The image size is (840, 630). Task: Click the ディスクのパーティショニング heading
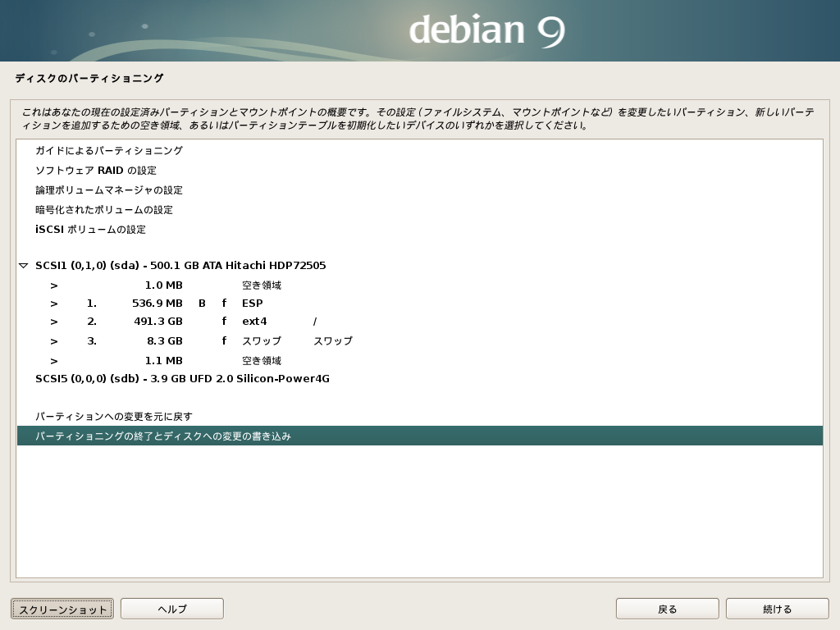click(89, 78)
